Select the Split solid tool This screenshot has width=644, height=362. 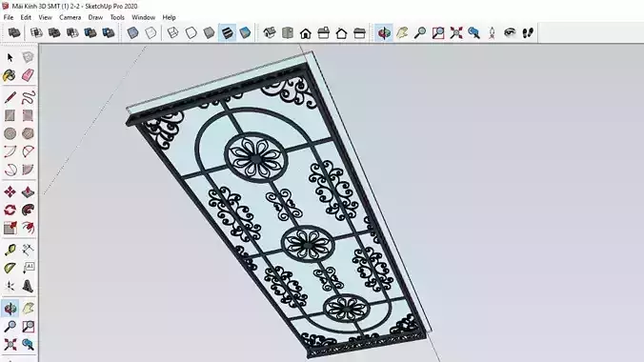point(109,32)
